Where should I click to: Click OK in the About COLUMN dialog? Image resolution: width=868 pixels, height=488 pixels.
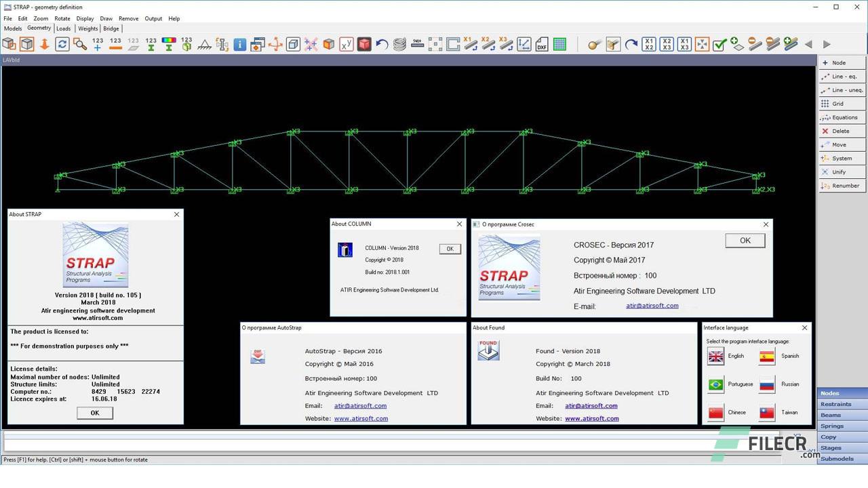[x=450, y=249]
